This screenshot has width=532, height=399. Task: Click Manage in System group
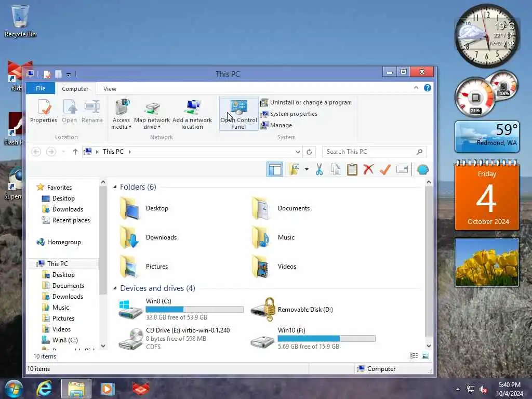coord(276,126)
